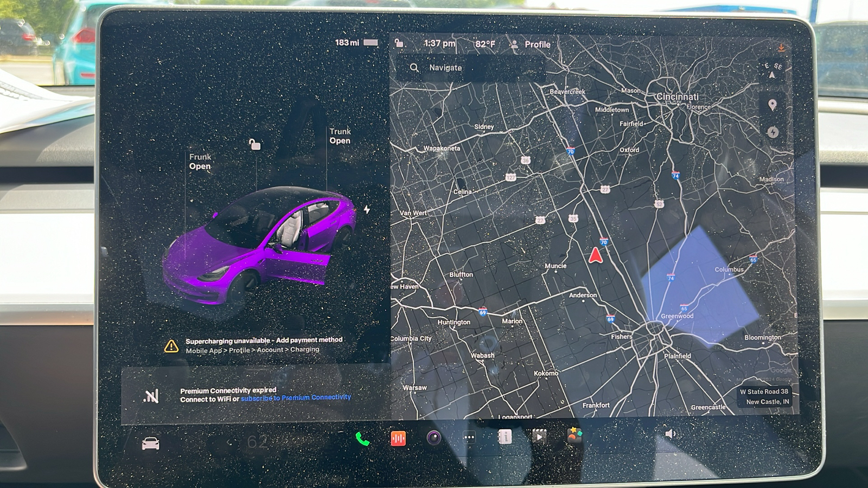The height and width of the screenshot is (488, 868).
Task: Tap the 1:37 pm clock
Action: pos(439,43)
